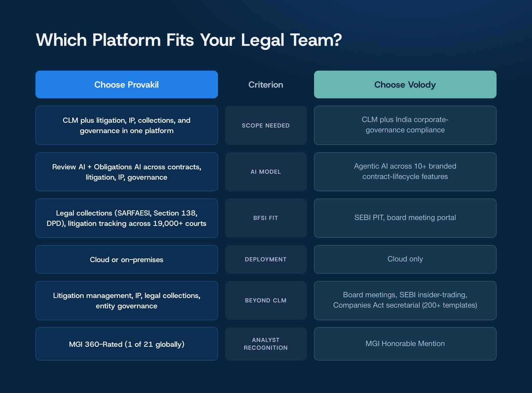Click the Choose Provakil header button
Image resolution: width=532 pixels, height=393 pixels.
[x=127, y=84]
